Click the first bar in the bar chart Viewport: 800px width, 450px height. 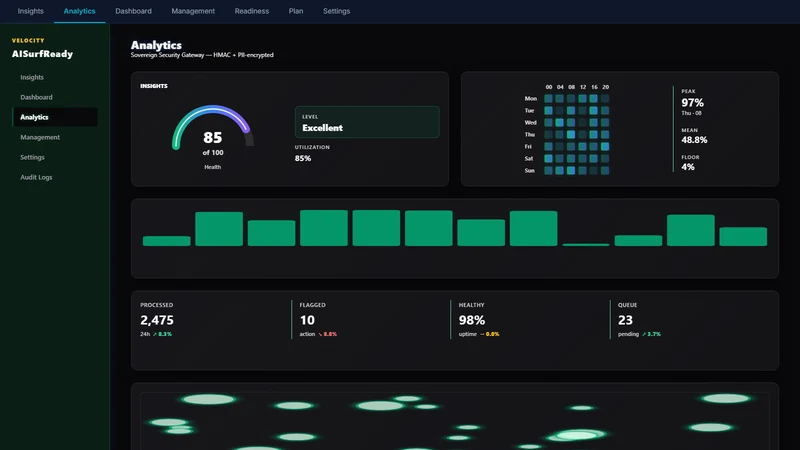(166, 241)
